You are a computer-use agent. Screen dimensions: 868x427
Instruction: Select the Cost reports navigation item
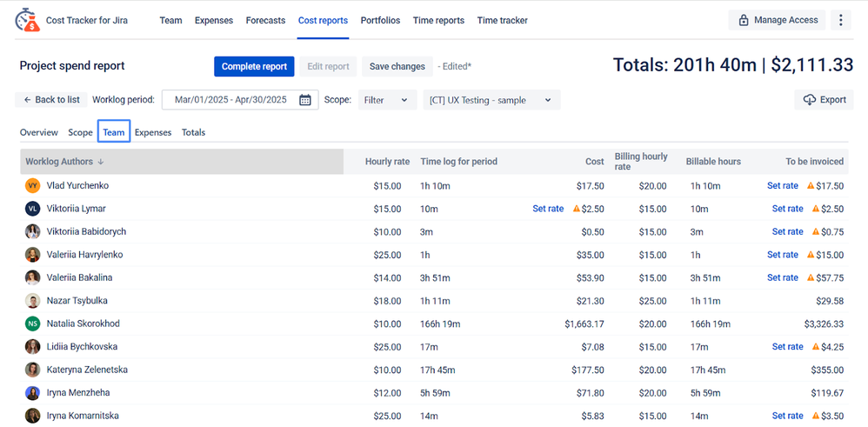click(323, 21)
